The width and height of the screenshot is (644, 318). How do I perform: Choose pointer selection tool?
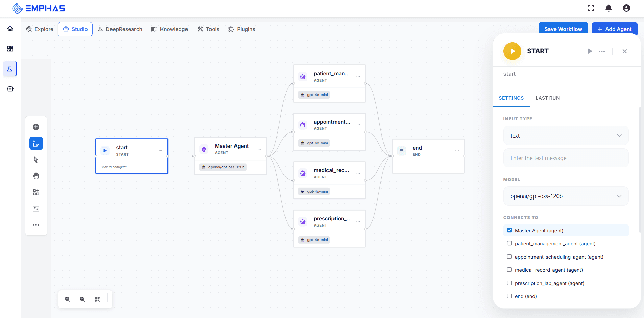coord(36,160)
